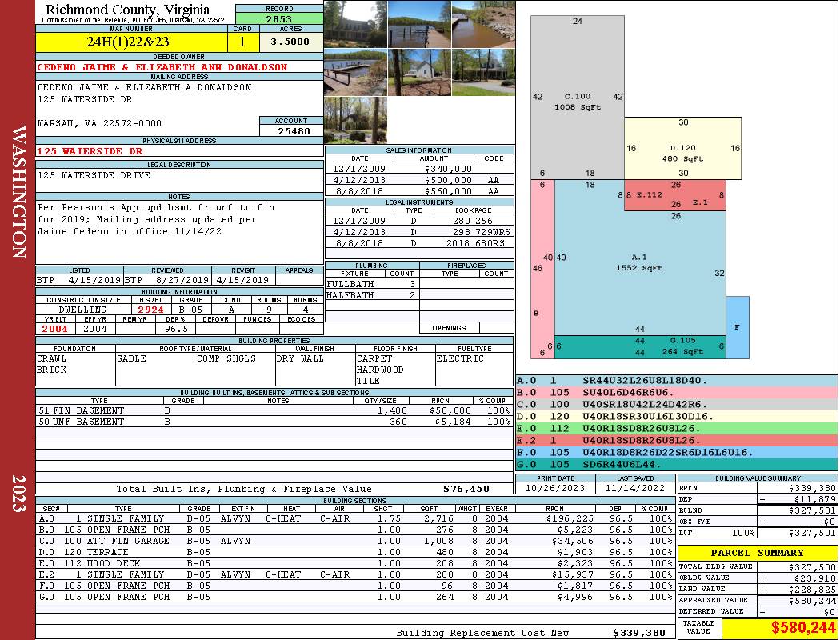Viewport: 840px width, 640px height.
Task: Open the muddy creek dock photo
Action: coord(483,24)
